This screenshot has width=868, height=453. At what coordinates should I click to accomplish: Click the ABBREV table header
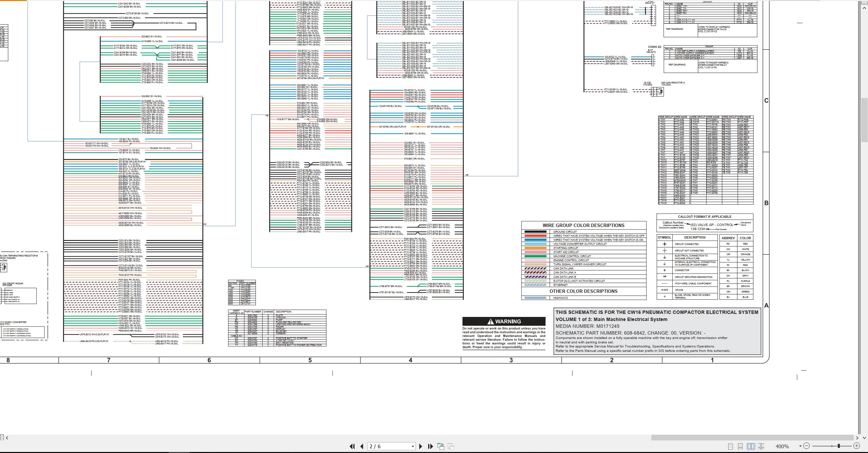728,238
